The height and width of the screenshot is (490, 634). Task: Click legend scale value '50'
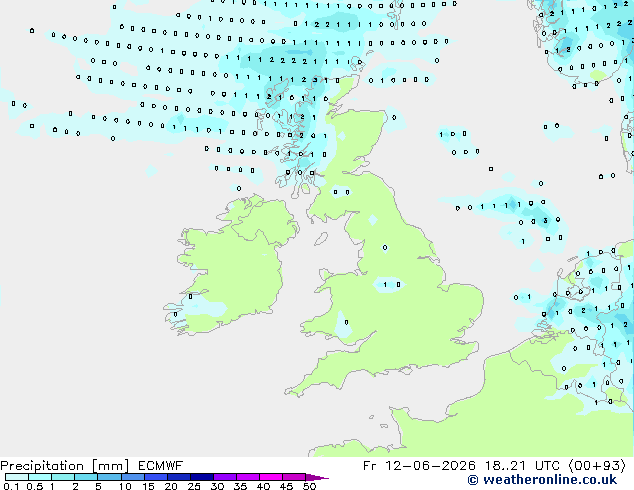pos(309,486)
